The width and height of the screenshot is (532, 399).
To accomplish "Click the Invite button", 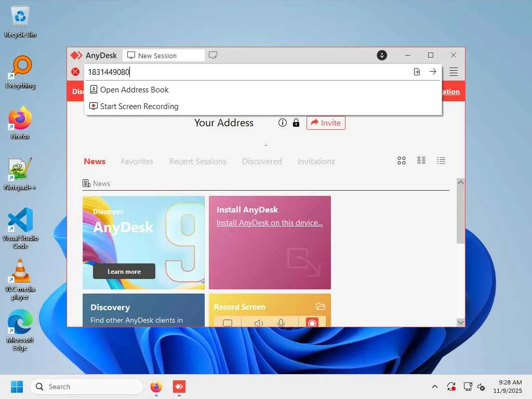I will tap(326, 123).
